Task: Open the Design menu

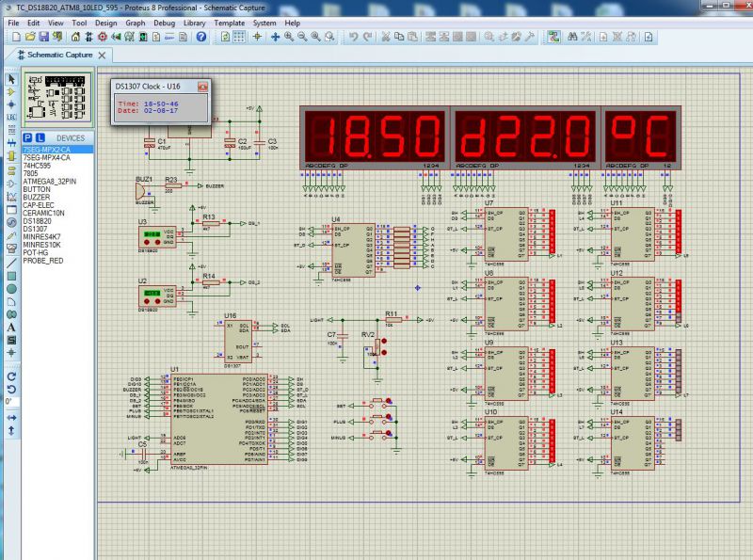Action: [x=106, y=23]
